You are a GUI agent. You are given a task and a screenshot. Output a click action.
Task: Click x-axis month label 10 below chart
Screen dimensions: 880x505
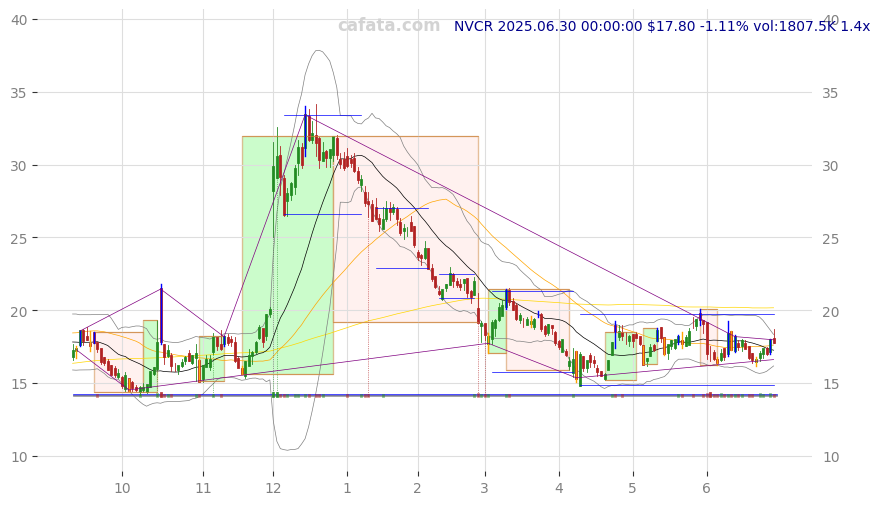point(122,488)
